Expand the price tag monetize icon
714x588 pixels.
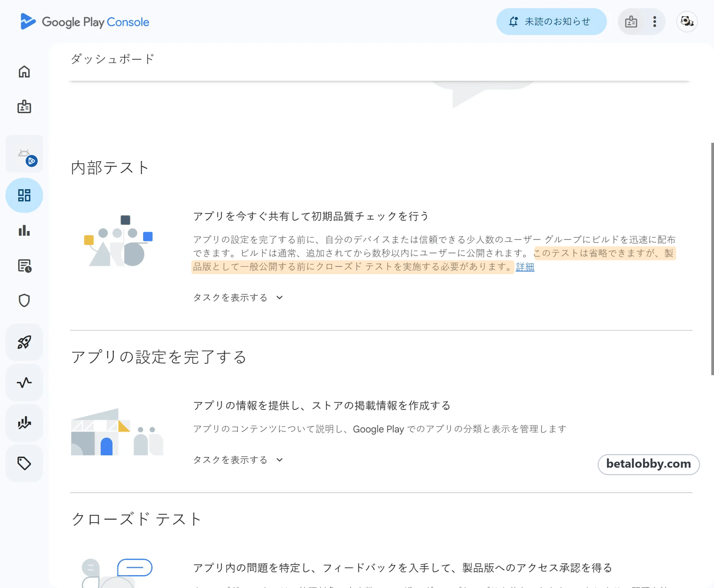point(24,463)
